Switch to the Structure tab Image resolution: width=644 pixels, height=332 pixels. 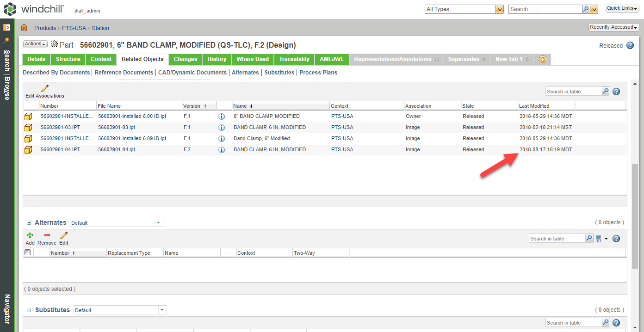68,59
